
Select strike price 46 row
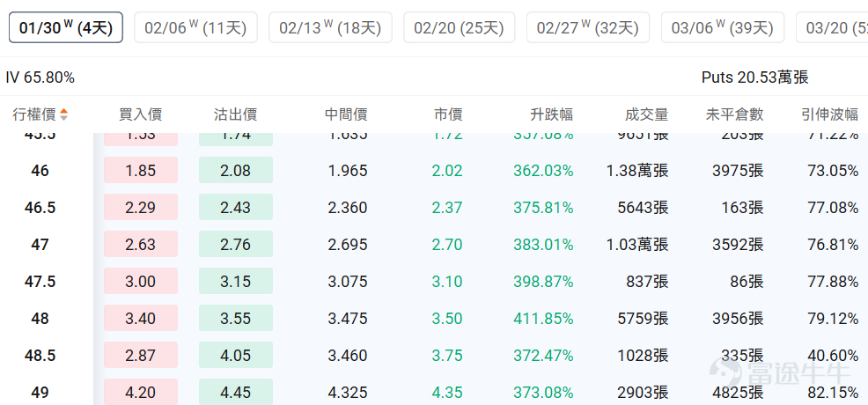(434, 171)
